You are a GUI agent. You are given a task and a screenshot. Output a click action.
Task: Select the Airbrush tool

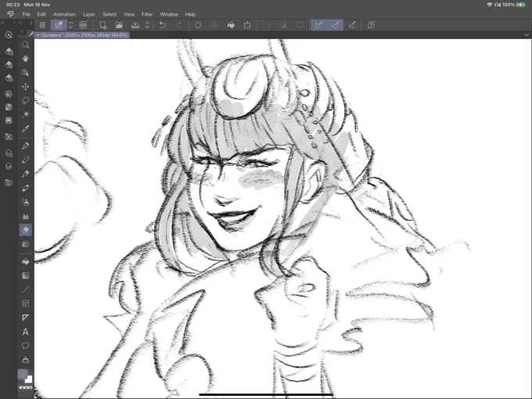click(26, 202)
